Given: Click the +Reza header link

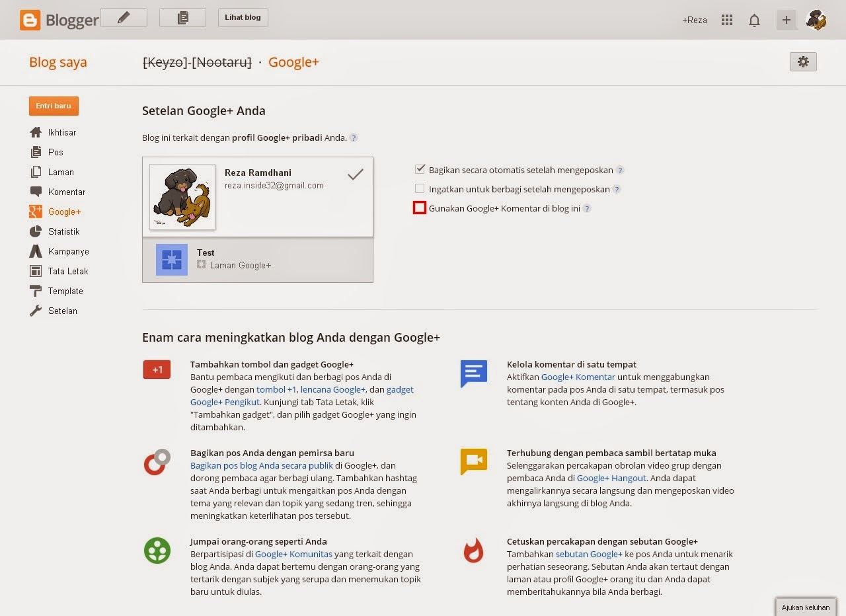Looking at the screenshot, I should (x=695, y=20).
